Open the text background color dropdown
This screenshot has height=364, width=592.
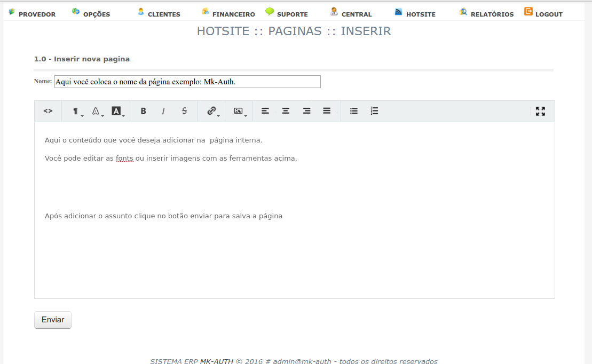tap(117, 111)
